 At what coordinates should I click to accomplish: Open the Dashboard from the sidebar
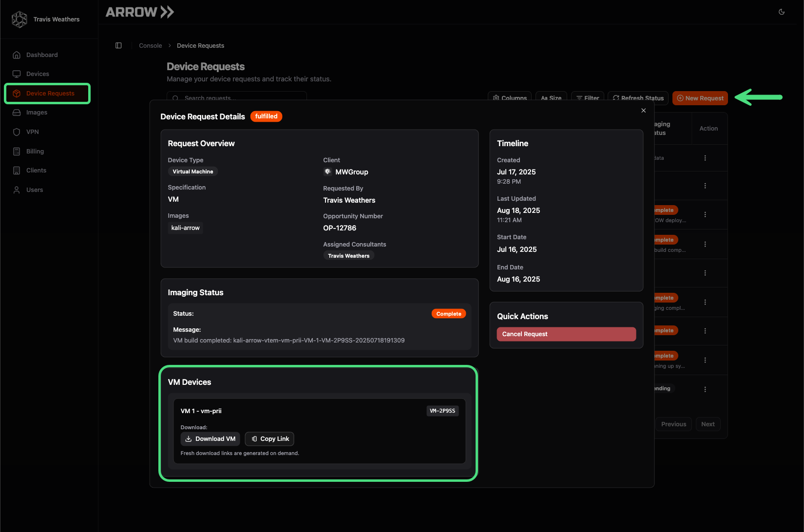point(41,55)
